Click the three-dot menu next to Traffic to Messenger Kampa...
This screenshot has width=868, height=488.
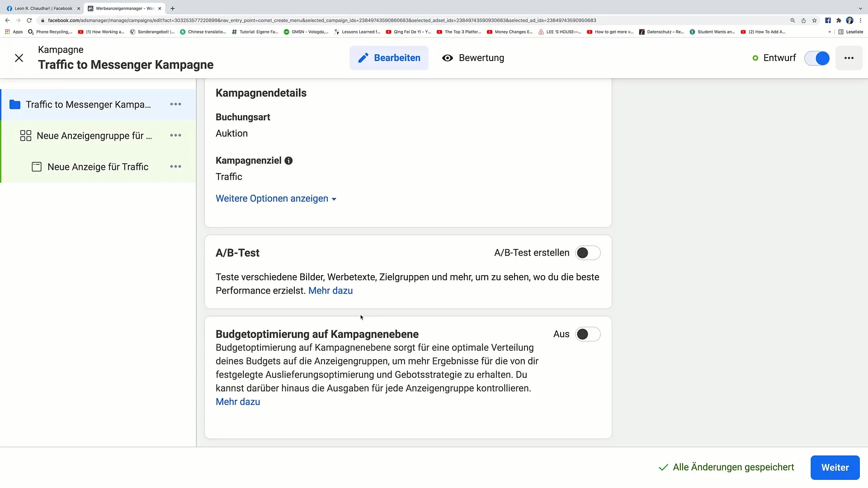tap(175, 104)
